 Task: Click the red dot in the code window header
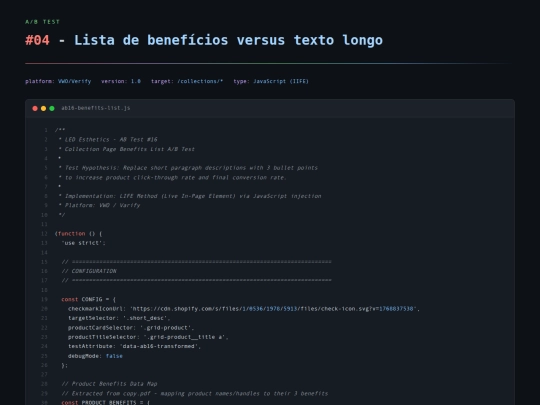tap(35, 108)
